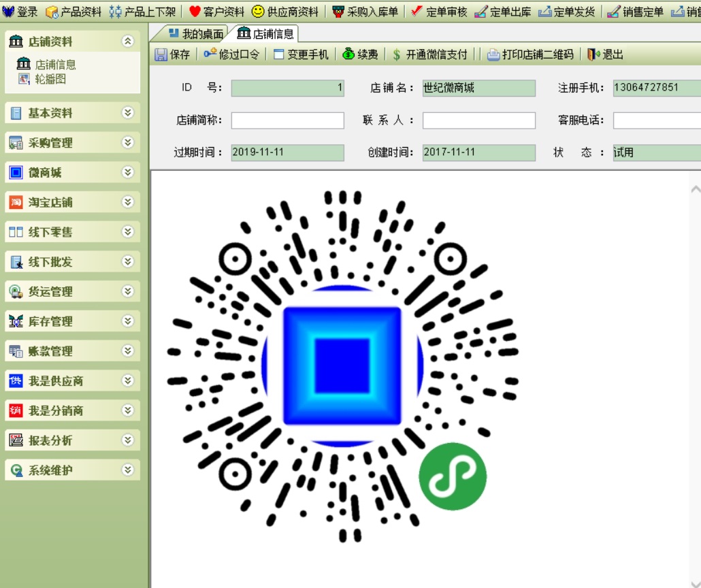
Task: Open 定单出库 toolbar icon
Action: pos(480,12)
